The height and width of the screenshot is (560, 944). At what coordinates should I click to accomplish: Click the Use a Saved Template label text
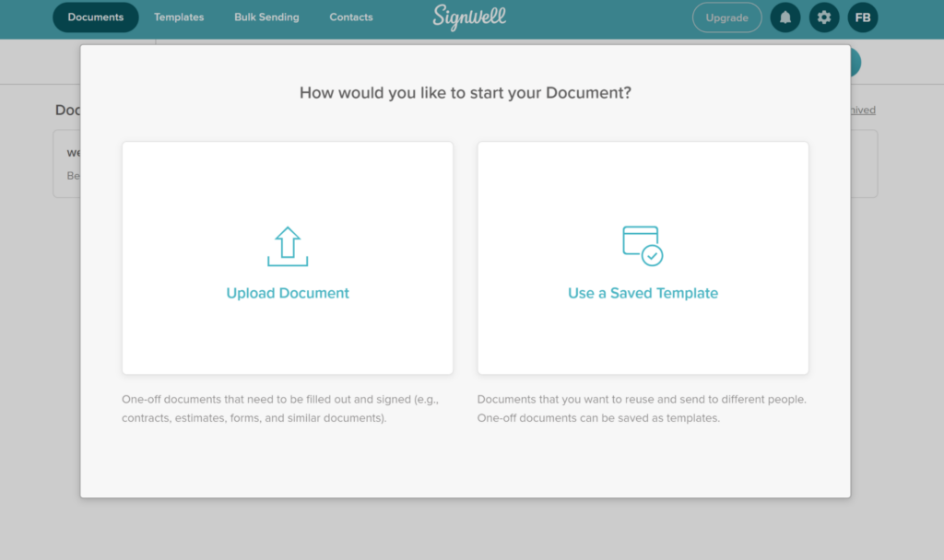pyautogui.click(x=643, y=292)
